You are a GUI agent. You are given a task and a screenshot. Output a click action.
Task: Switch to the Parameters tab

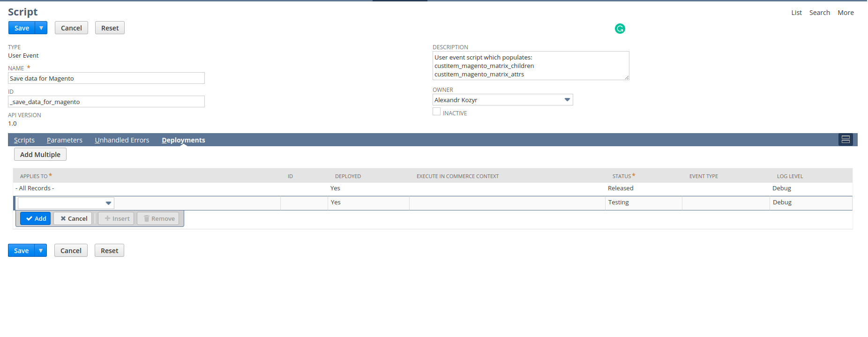coord(65,140)
